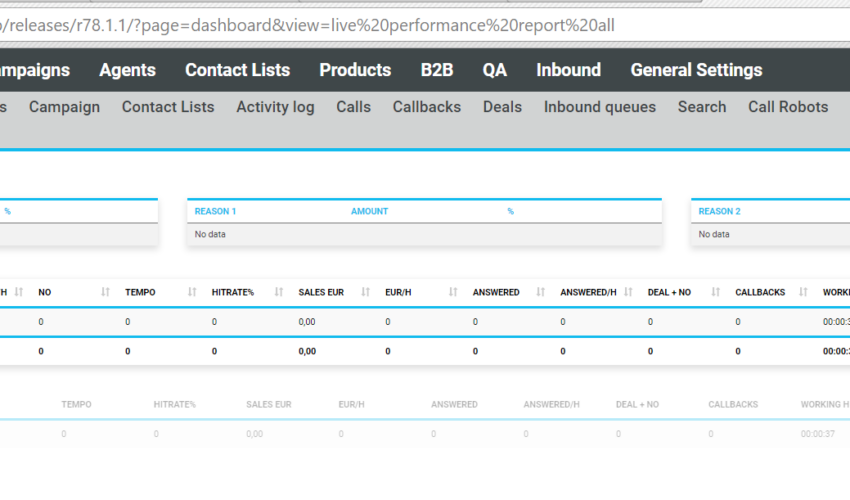The width and height of the screenshot is (850, 500).
Task: Open Products in the top navigation
Action: click(355, 70)
